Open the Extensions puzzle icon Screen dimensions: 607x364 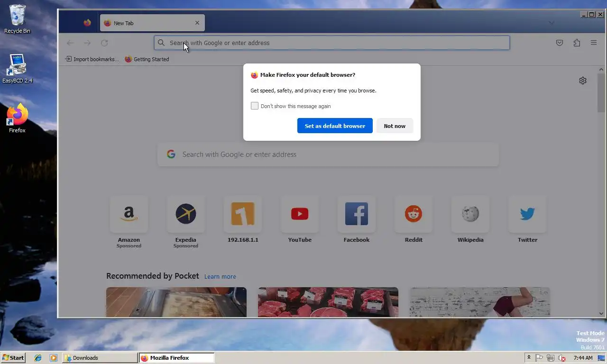577,43
